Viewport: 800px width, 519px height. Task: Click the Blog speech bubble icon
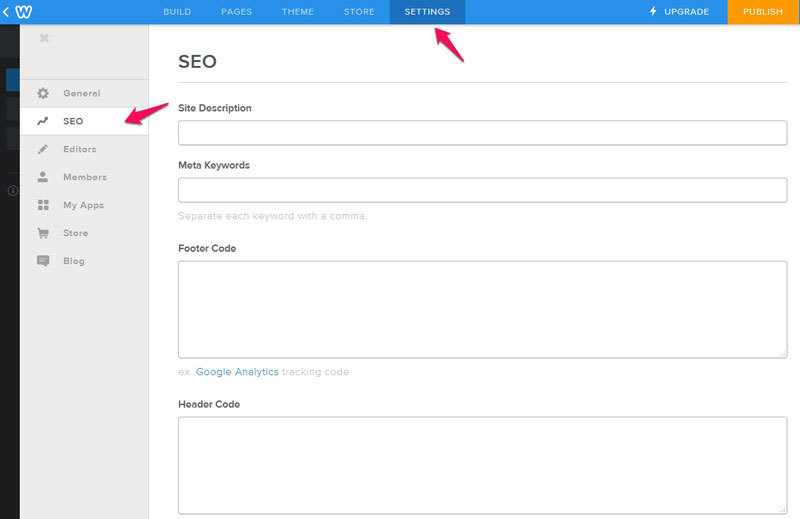(x=43, y=261)
